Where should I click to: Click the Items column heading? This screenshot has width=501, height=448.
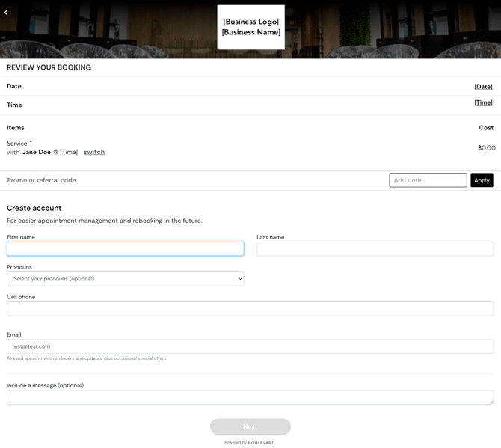click(x=16, y=127)
